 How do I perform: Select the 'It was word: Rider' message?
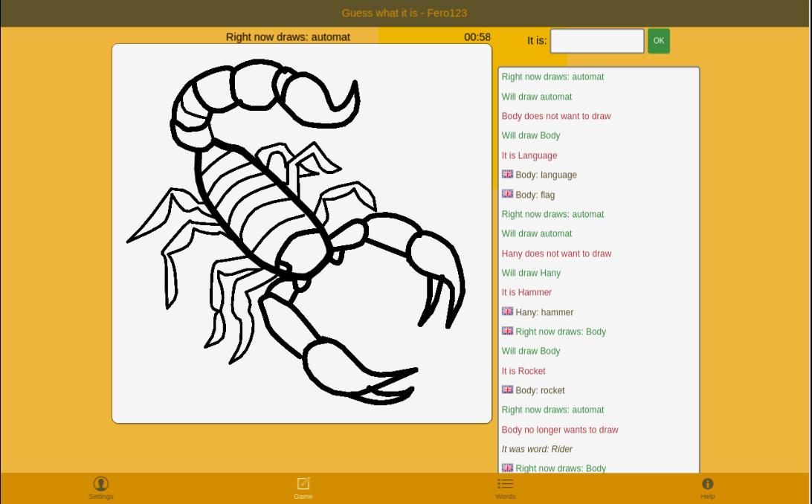(537, 449)
